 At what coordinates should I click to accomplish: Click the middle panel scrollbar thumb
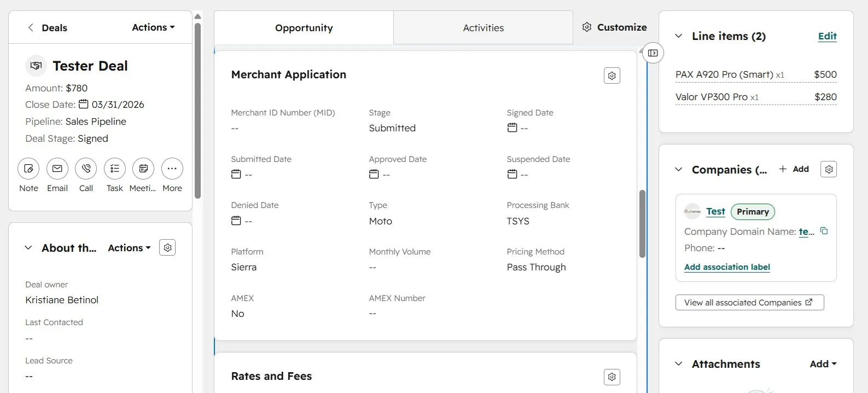click(x=643, y=224)
